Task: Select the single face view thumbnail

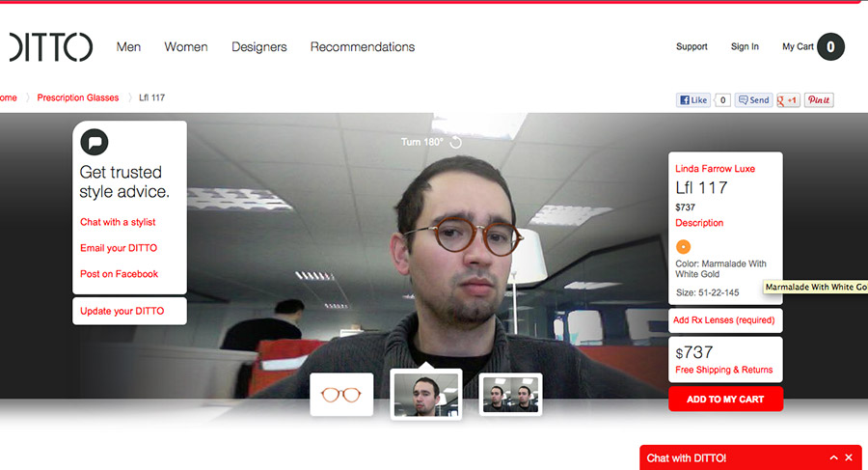Action: (x=425, y=395)
